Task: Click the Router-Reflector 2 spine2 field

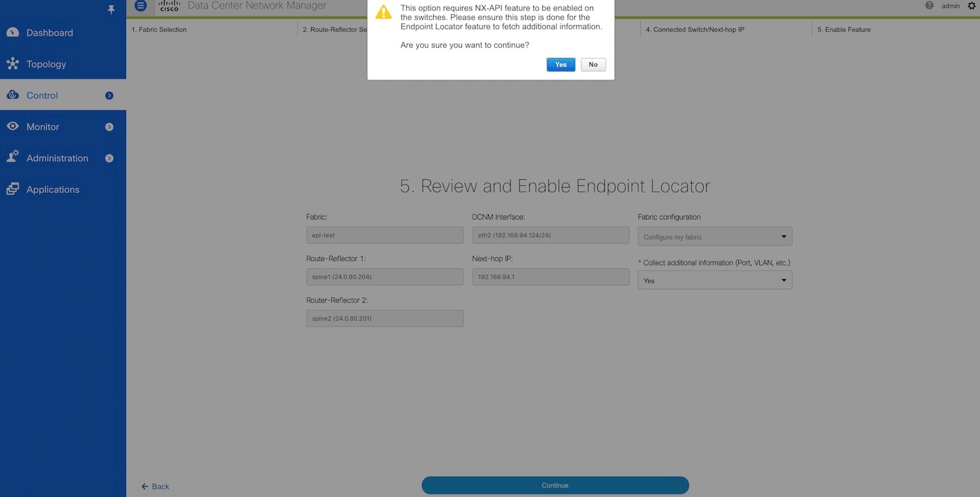Action: tap(385, 318)
